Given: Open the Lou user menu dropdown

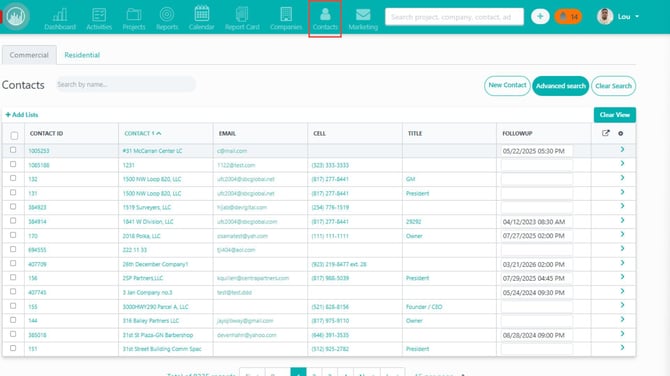Looking at the screenshot, I should 618,17.
